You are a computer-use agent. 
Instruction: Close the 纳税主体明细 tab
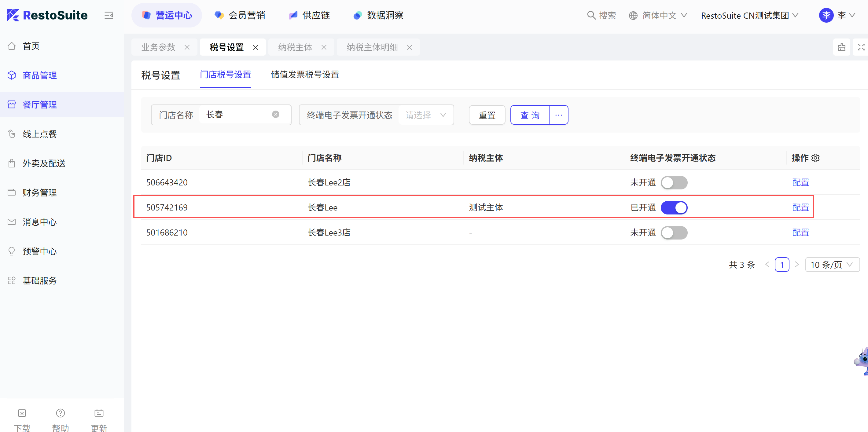[410, 47]
